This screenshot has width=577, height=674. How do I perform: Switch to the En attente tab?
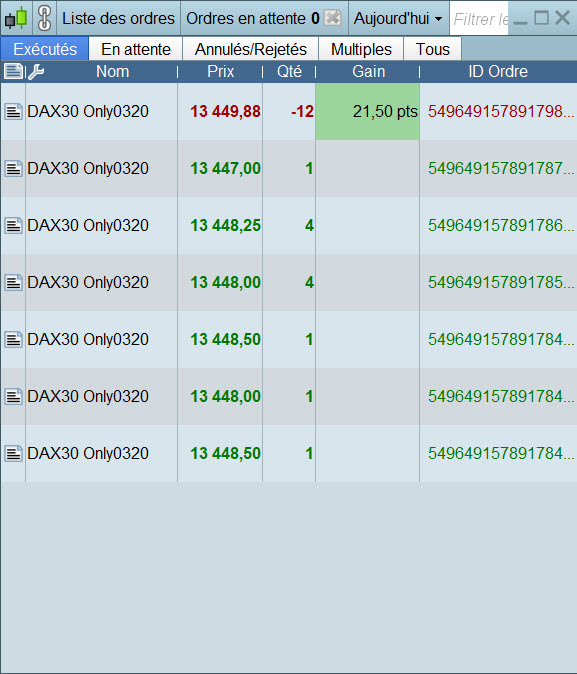pos(136,49)
